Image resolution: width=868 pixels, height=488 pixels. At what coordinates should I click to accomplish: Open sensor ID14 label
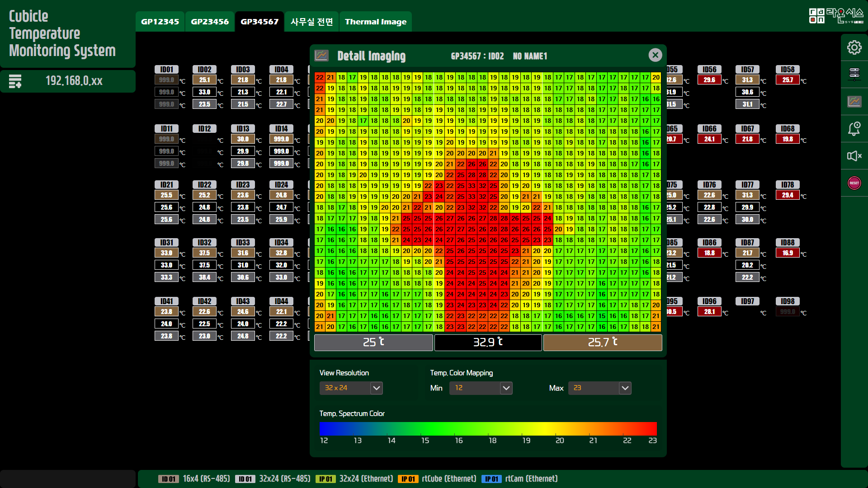[x=281, y=128]
